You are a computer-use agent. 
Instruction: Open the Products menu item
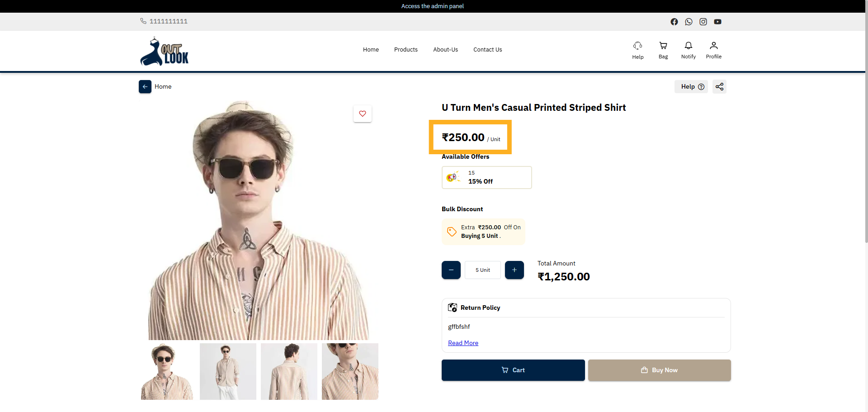pos(406,50)
